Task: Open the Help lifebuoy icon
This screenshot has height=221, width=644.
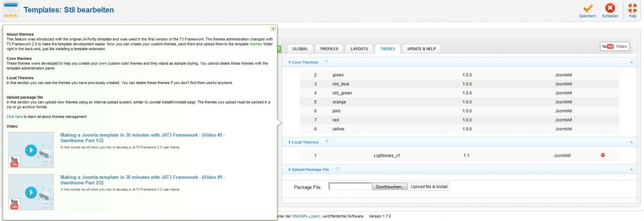Action: [x=632, y=8]
